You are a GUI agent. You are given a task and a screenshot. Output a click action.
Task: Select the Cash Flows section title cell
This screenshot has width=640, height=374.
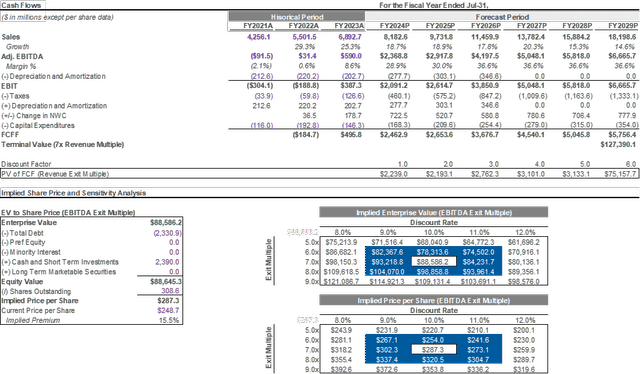coord(21,5)
